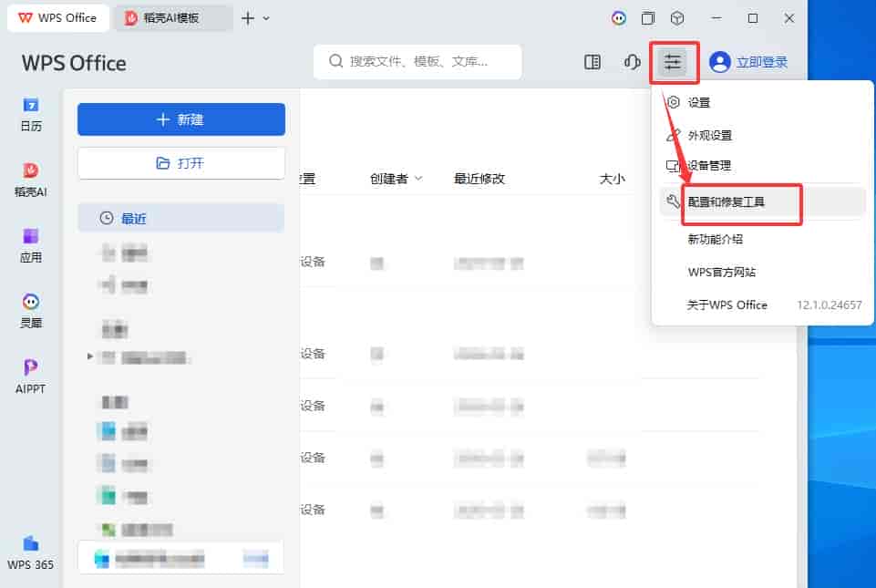
Task: Click the WPS logo in the first tab
Action: (26, 18)
